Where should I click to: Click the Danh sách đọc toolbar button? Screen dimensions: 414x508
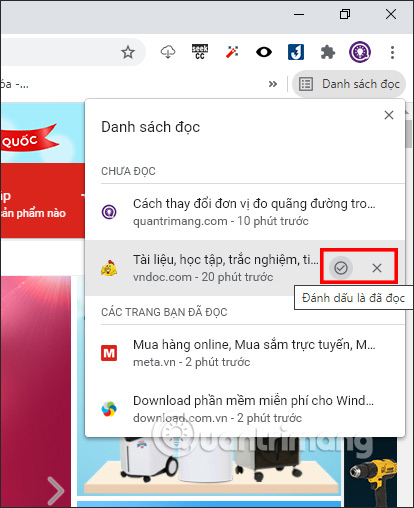(x=349, y=84)
